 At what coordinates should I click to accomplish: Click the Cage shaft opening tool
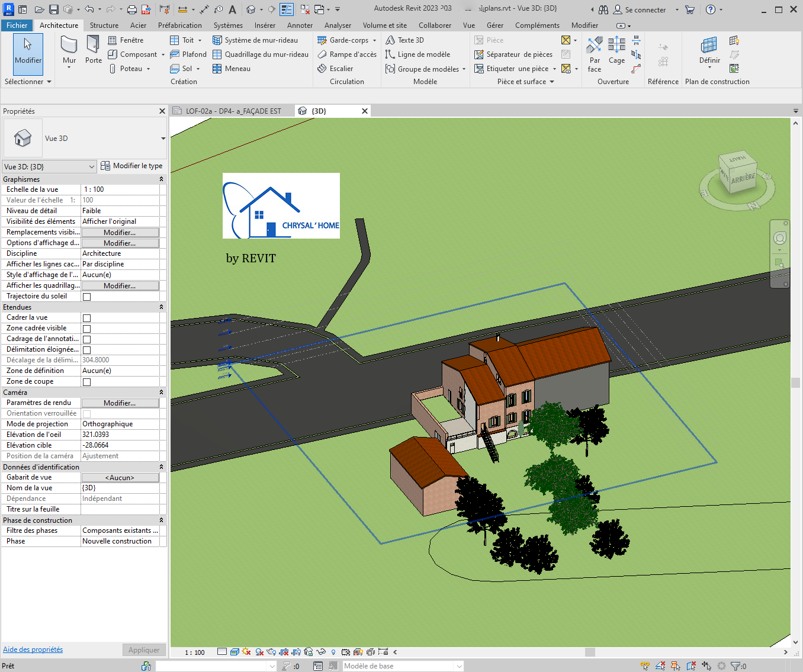616,50
